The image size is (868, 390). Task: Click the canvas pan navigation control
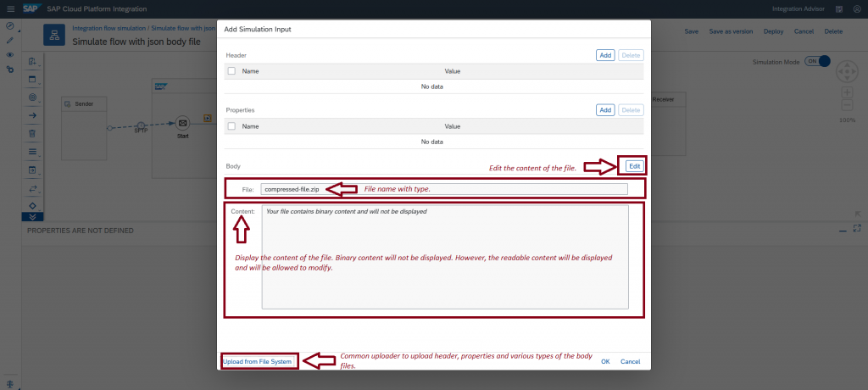point(847,72)
